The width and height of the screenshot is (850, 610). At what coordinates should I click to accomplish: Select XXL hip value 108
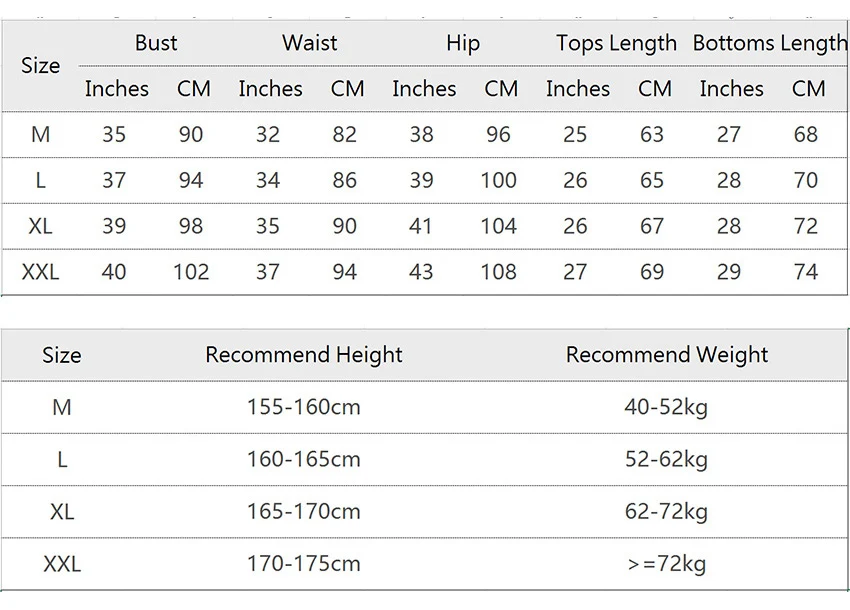[x=499, y=272]
